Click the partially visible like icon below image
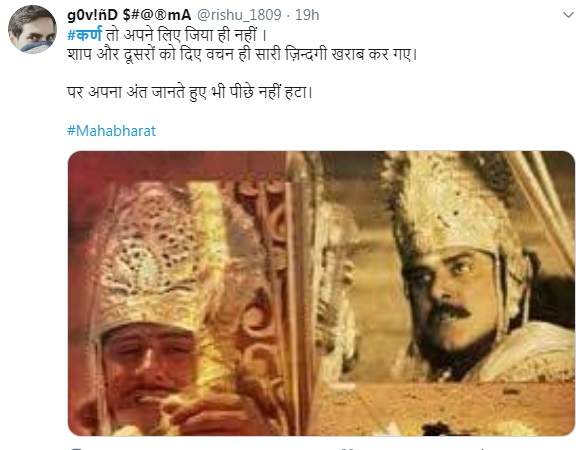The image size is (583, 450). [349, 448]
